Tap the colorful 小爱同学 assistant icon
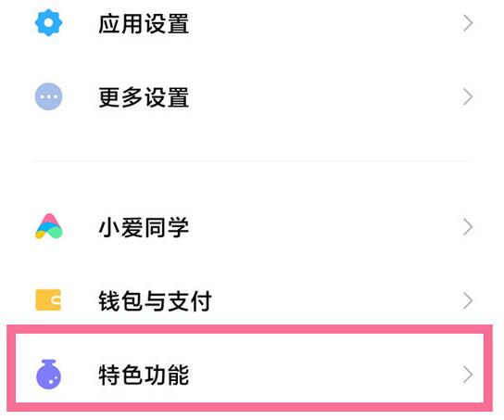This screenshot has height=420, width=504. tap(48, 226)
